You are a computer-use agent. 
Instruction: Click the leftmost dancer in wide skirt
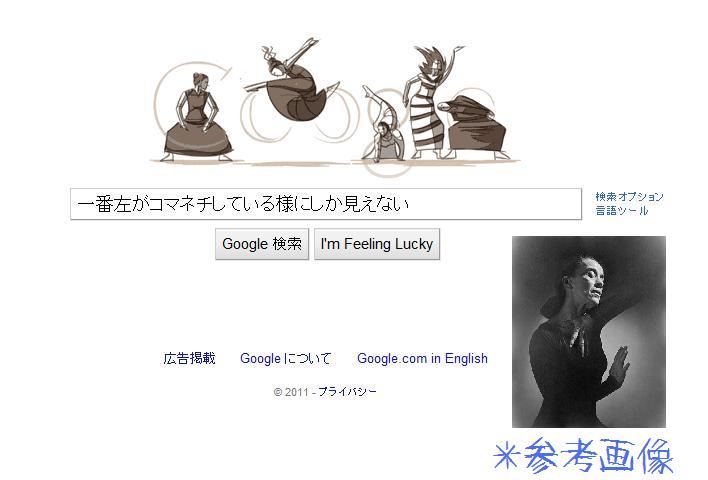[x=196, y=118]
